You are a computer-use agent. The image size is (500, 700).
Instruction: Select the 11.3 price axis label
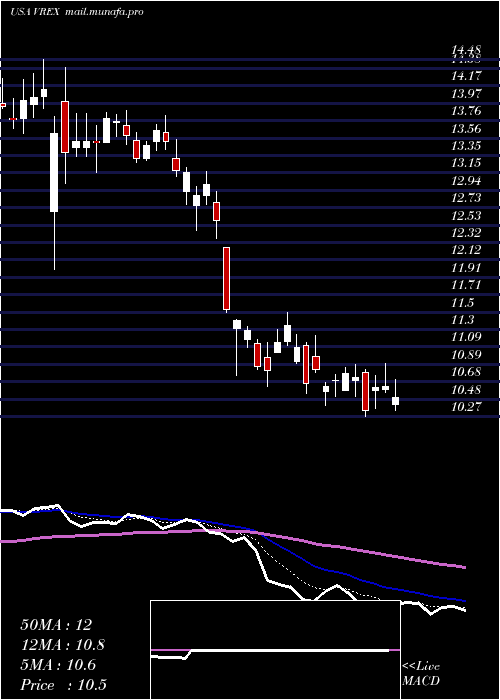click(x=463, y=320)
